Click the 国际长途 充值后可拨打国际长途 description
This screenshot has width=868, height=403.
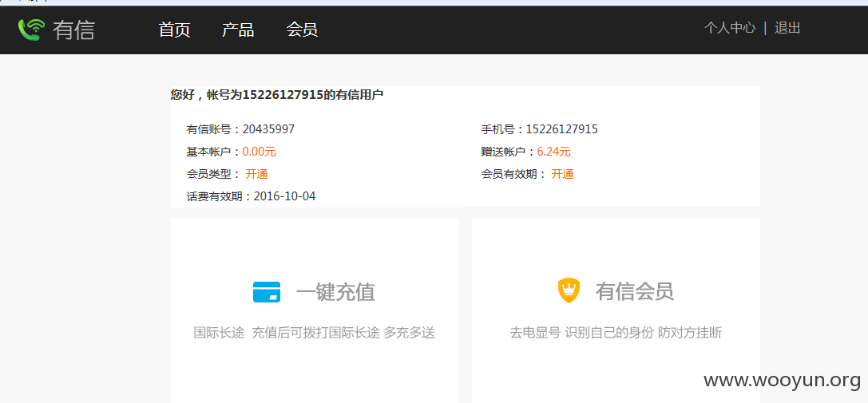(315, 333)
